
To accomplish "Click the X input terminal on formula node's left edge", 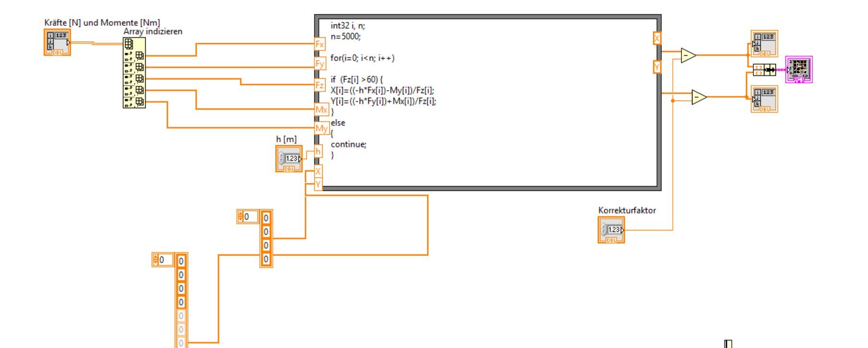I will (318, 171).
